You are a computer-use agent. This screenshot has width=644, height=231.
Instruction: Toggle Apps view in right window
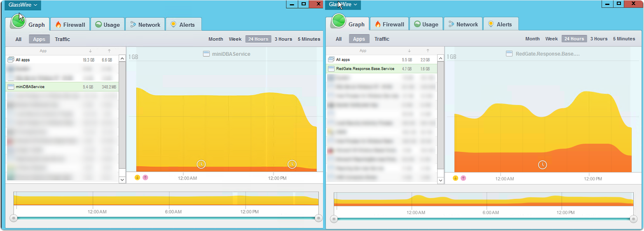pyautogui.click(x=359, y=39)
